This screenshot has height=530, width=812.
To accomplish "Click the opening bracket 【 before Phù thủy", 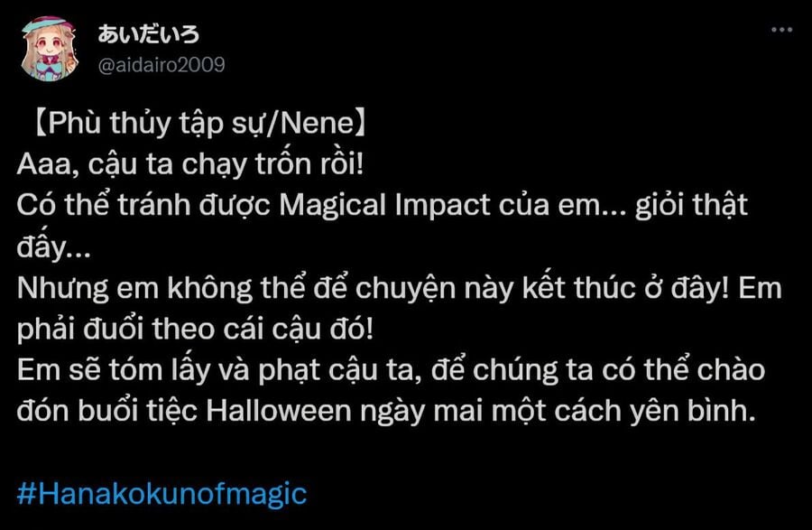I will [x=41, y=124].
